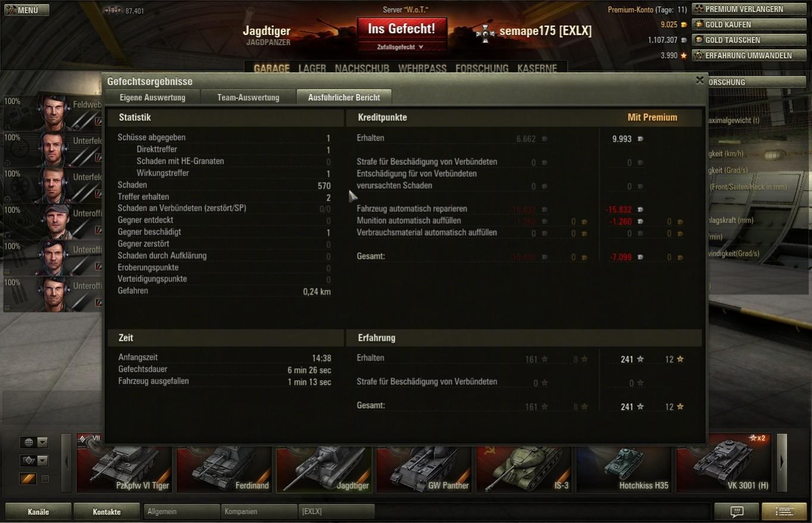
Task: Open [EXLX] clan chat tab
Action: coord(336,511)
